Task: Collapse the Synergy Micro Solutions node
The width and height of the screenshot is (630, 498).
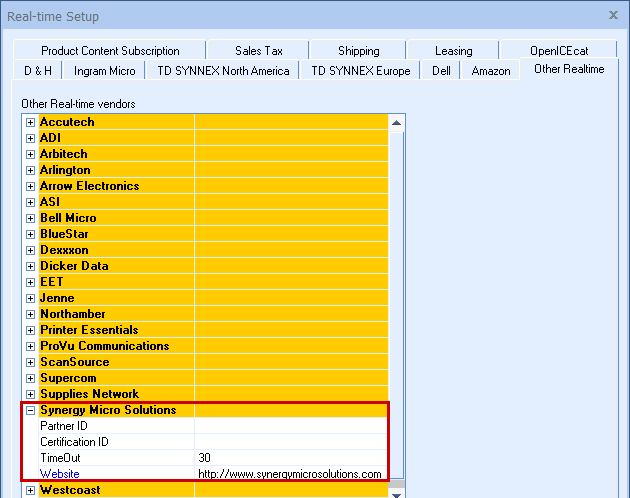Action: click(x=30, y=410)
